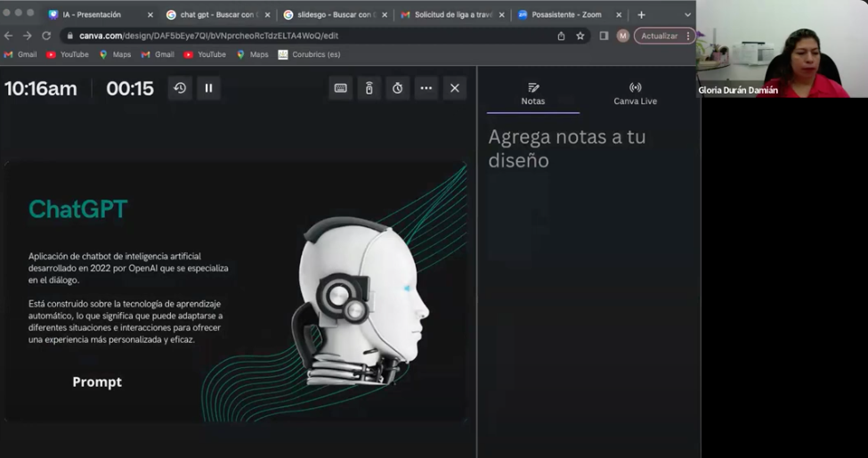Reset the presentation timer
This screenshot has width=868, height=458.
tap(180, 88)
